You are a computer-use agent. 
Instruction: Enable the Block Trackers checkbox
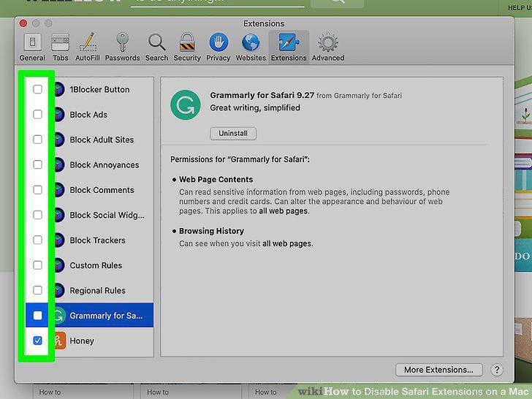(x=38, y=240)
